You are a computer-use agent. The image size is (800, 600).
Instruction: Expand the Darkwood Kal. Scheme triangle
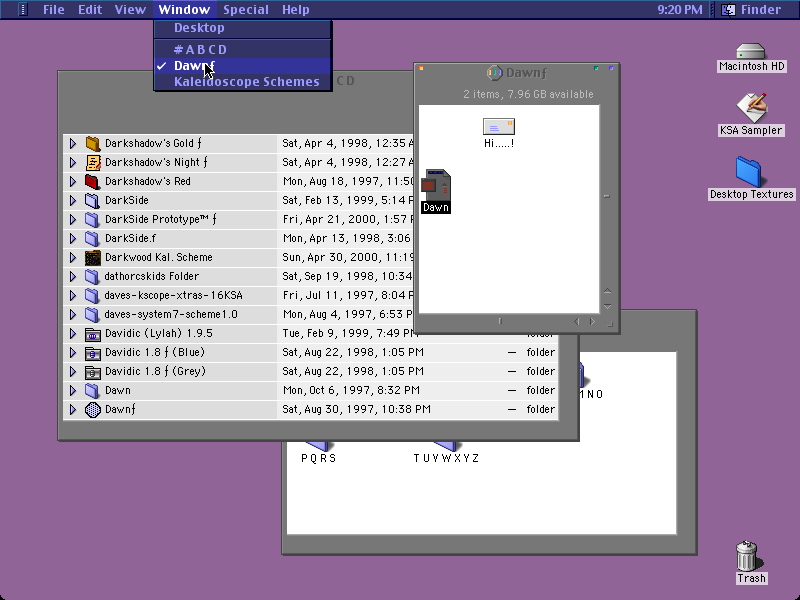[73, 258]
